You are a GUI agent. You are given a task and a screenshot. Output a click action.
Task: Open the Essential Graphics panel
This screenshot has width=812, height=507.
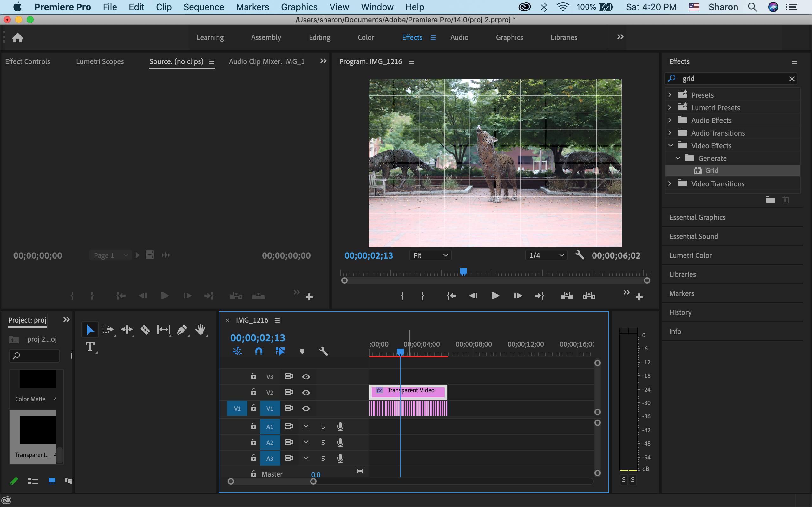point(697,217)
